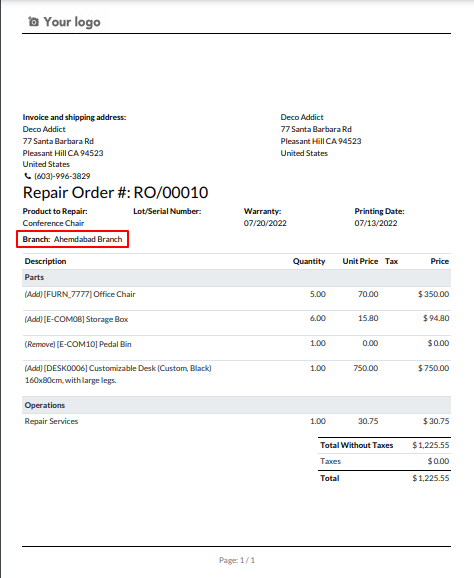Click 'Deco Addict' in the right address block

[302, 117]
